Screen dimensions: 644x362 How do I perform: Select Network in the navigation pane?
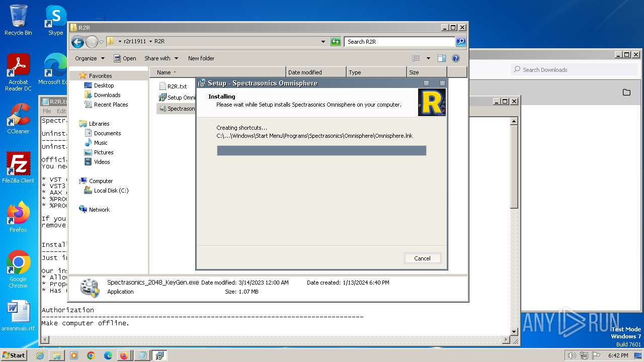point(94,210)
